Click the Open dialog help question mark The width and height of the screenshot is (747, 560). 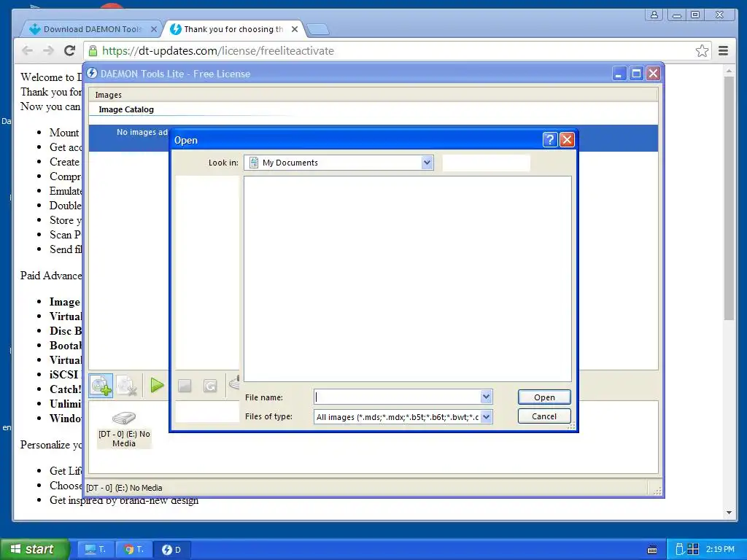[x=550, y=140]
